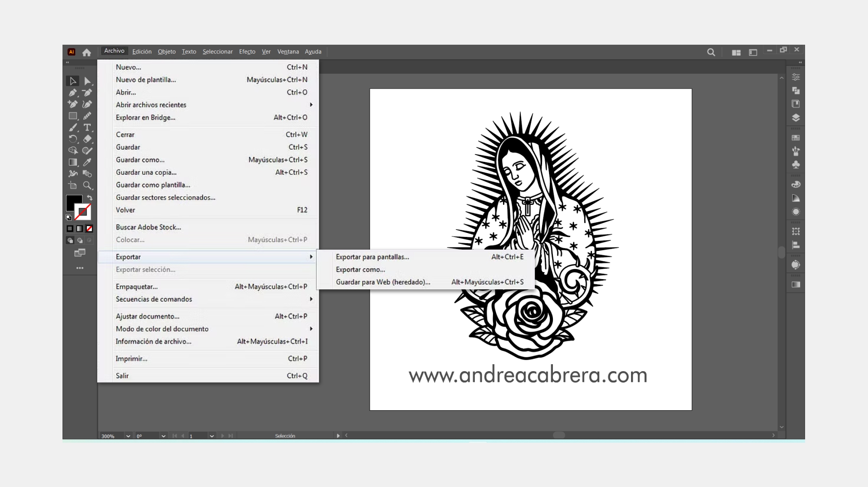
Task: Choose the Eraser tool
Action: click(x=87, y=139)
